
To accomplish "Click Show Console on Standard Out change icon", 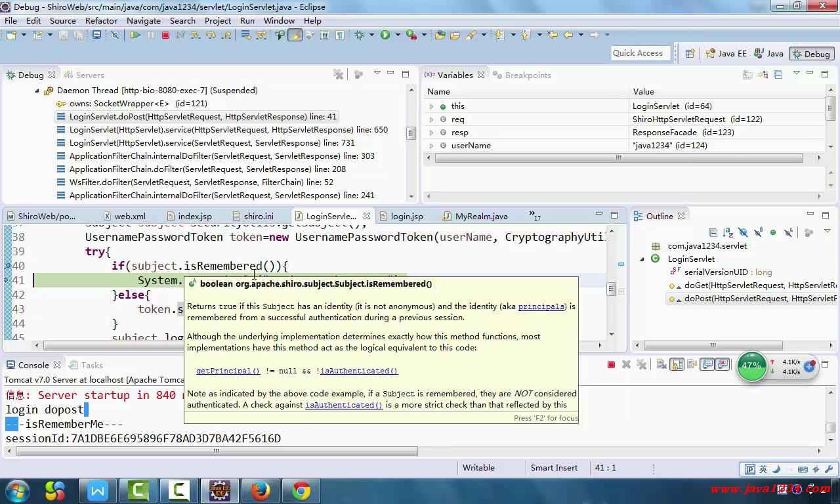I will (707, 364).
